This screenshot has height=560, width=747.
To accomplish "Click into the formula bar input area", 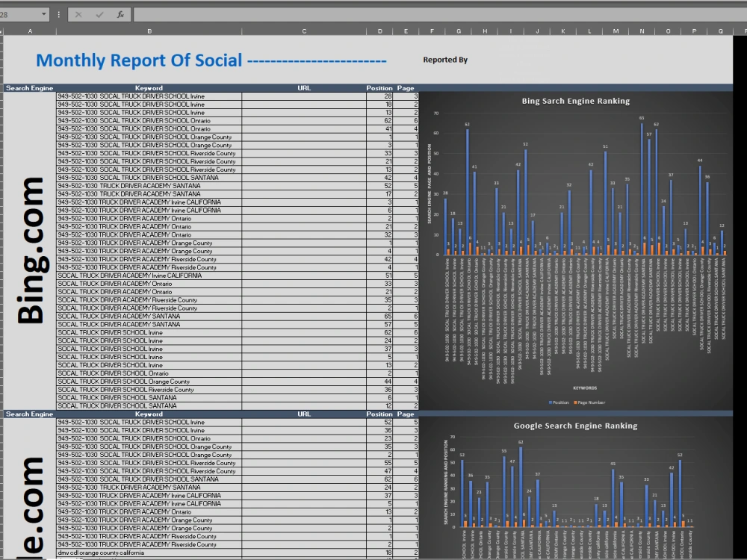I will pyautogui.click(x=438, y=15).
